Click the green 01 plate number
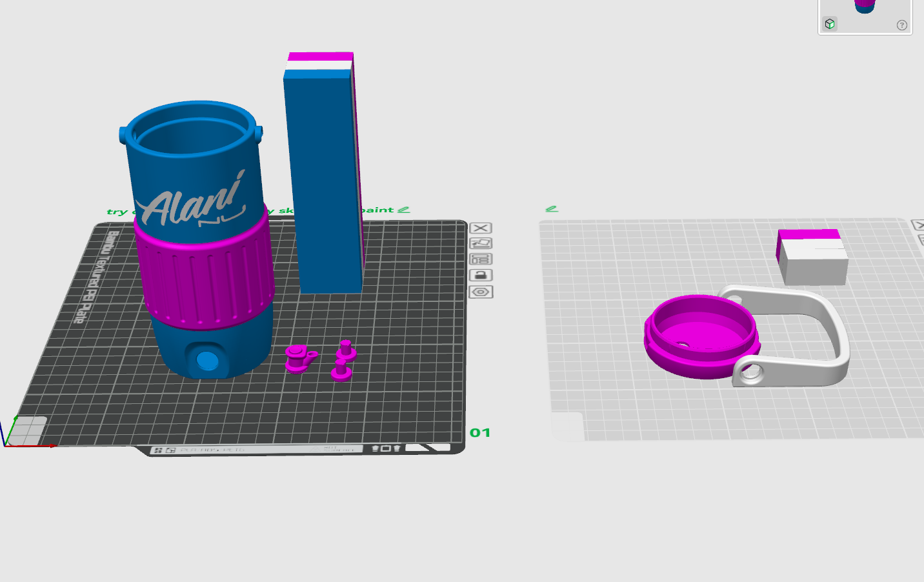 pos(480,432)
